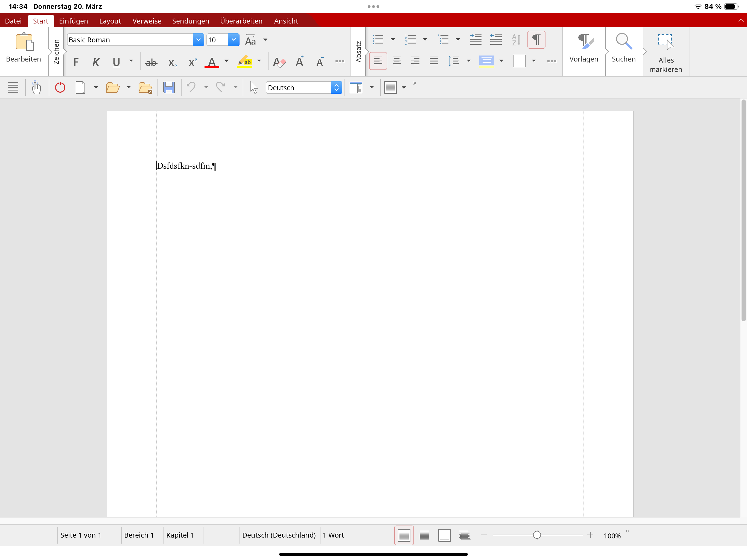Viewport: 747px width, 560px height.
Task: Open a file with folder icon
Action: point(112,87)
